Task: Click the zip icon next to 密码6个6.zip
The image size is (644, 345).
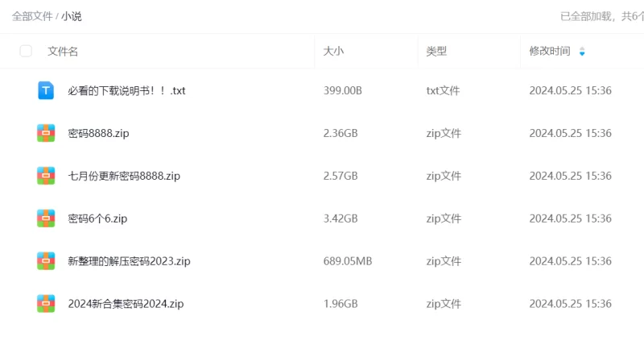Action: pos(46,218)
